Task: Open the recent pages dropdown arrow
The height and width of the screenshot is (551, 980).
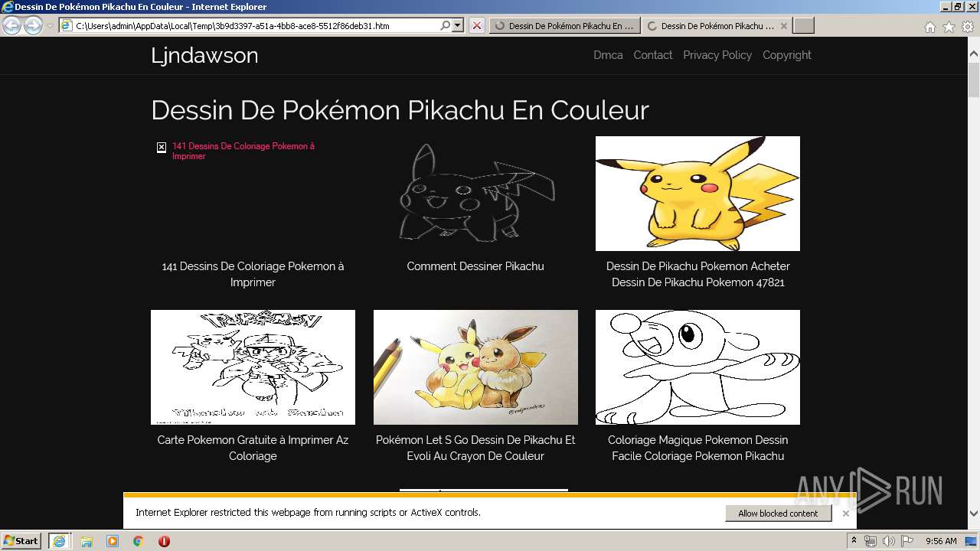Action: (x=50, y=25)
